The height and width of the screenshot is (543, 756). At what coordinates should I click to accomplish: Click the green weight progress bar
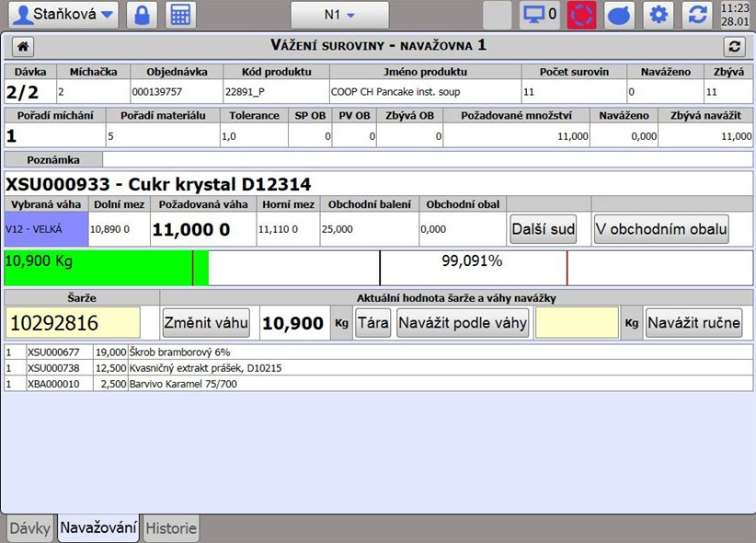pos(106,268)
